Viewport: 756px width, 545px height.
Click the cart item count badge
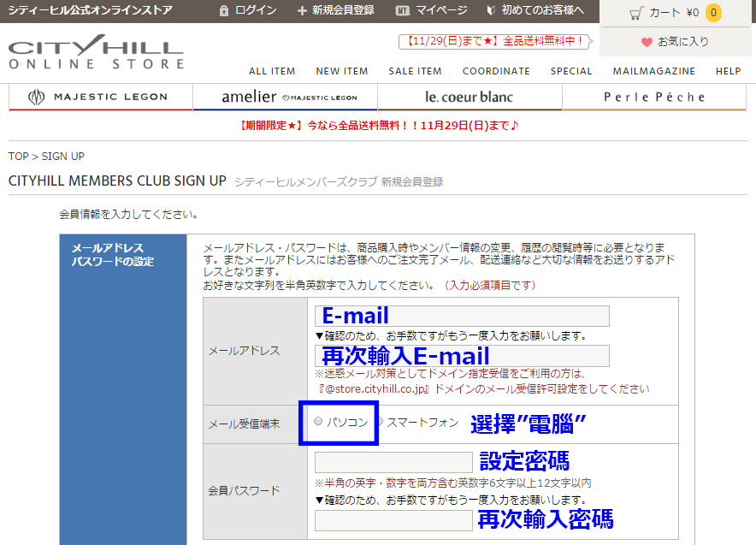713,13
